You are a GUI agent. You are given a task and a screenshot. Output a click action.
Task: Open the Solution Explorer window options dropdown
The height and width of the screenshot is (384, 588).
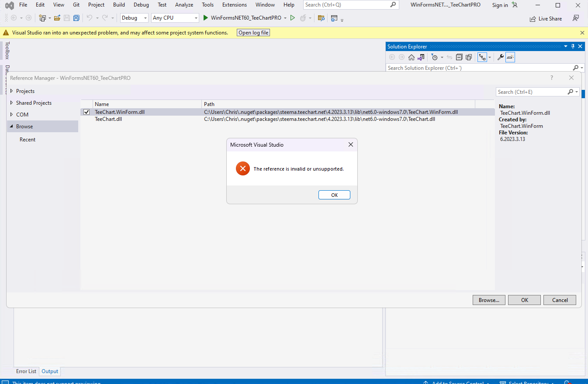[566, 46]
